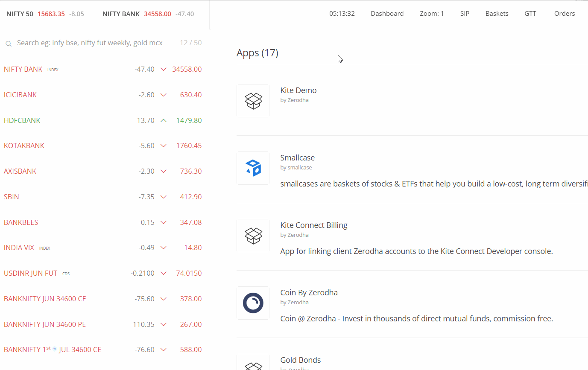The width and height of the screenshot is (588, 370).
Task: Open the Kite Demo app title
Action: [x=298, y=90]
